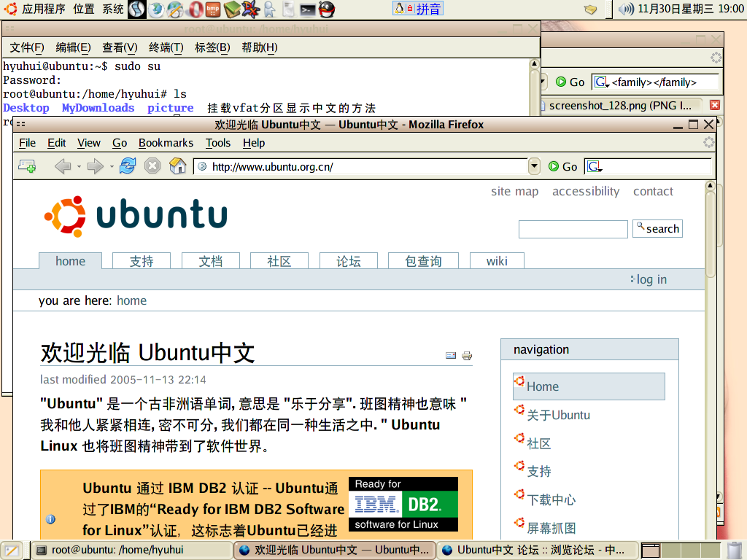Click 关于Ubuntu in navigation
Screen dimensions: 747x560
tap(558, 415)
